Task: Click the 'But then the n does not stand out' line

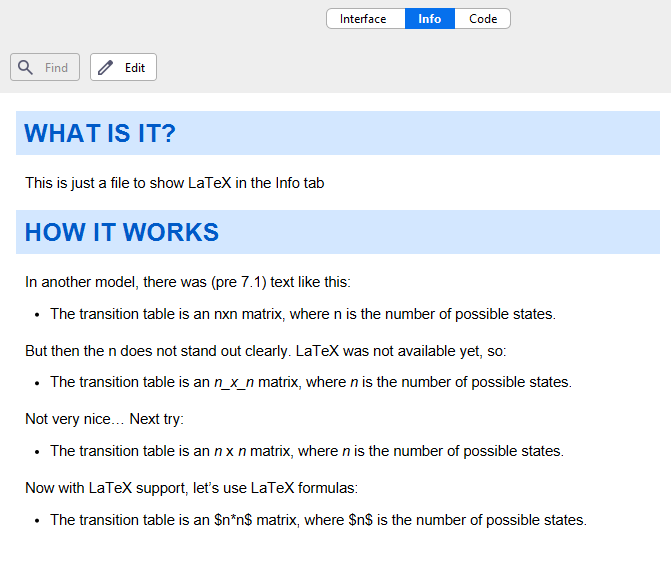Action: (266, 351)
